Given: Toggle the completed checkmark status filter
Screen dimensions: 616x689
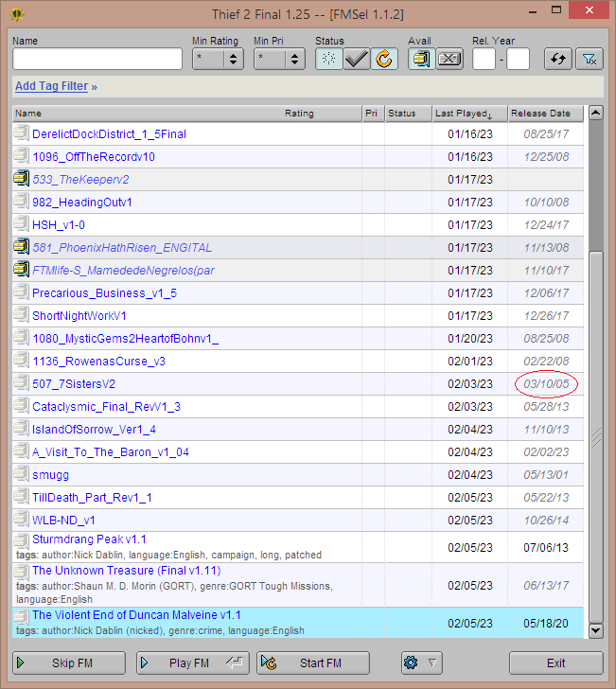Looking at the screenshot, I should coord(357,59).
